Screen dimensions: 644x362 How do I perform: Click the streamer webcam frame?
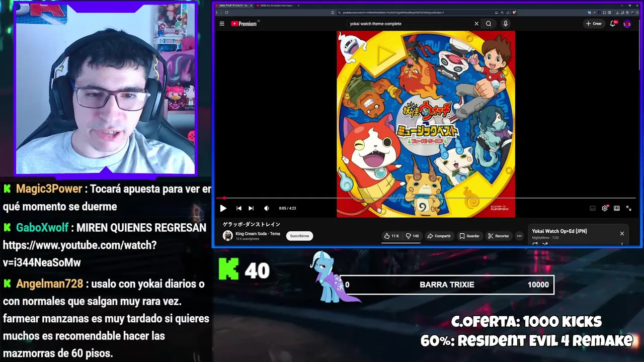coord(105,89)
